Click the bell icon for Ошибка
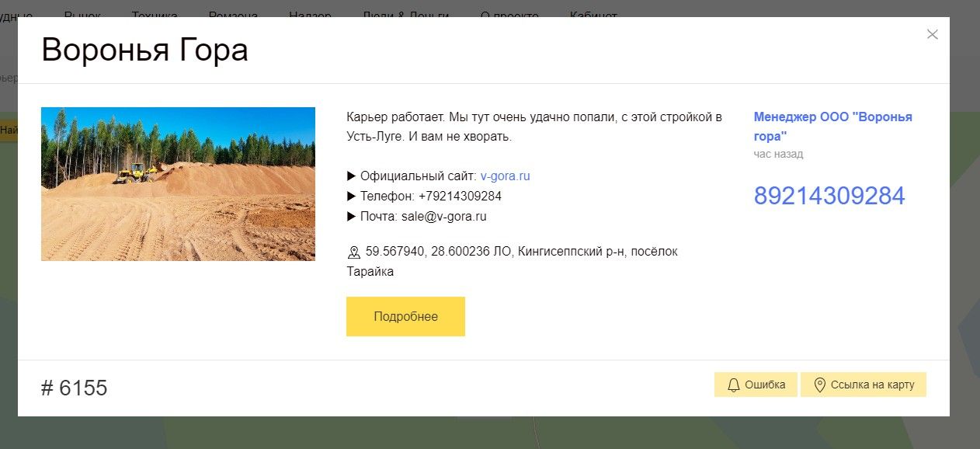Viewport: 980px width, 449px height. (733, 385)
